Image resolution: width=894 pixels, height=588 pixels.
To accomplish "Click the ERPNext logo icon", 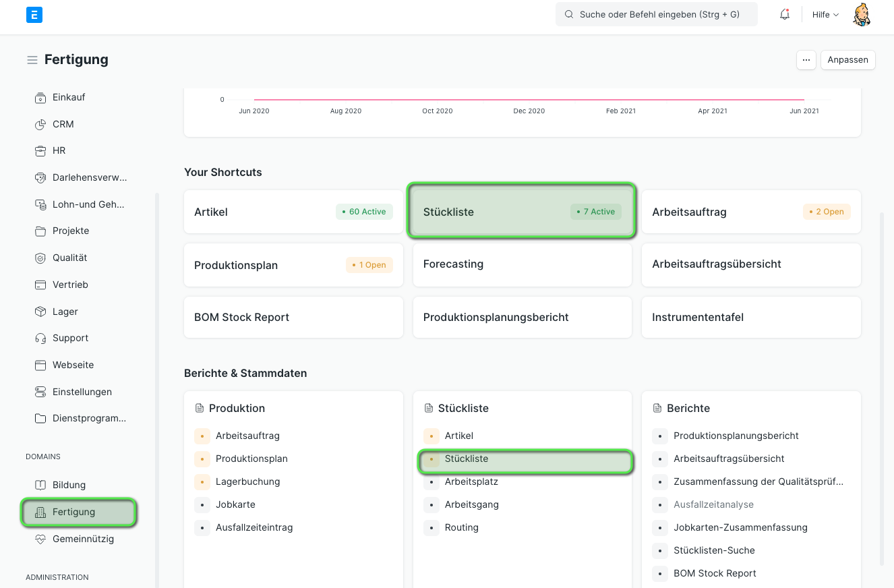I will pyautogui.click(x=34, y=14).
